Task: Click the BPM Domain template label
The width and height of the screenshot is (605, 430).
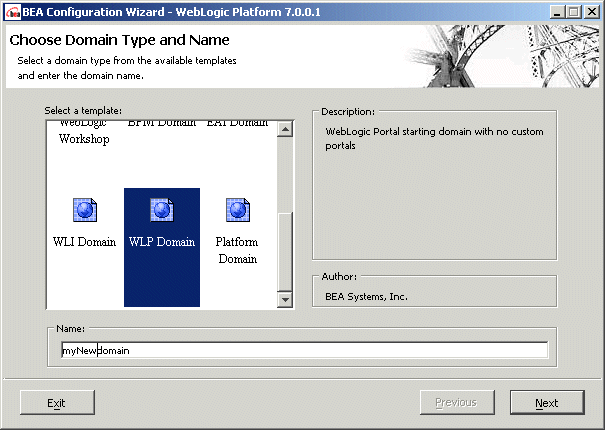Action: pos(162,124)
